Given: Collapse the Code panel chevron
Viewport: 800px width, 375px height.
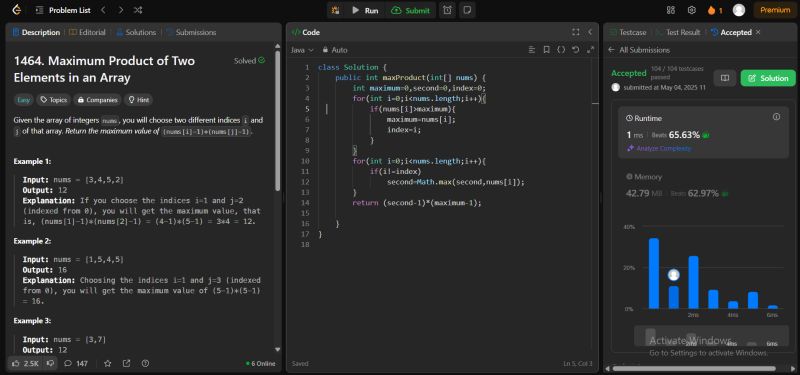Looking at the screenshot, I should pos(590,32).
